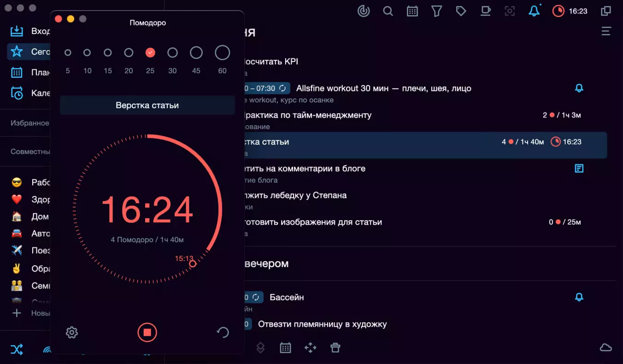Select the Отвезти племянницу в художку task
The width and height of the screenshot is (623, 364).
point(322,324)
